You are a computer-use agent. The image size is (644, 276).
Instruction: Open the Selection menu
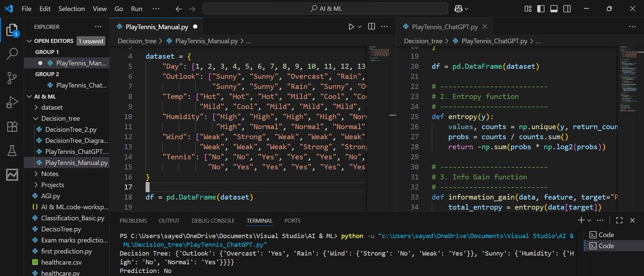click(71, 9)
